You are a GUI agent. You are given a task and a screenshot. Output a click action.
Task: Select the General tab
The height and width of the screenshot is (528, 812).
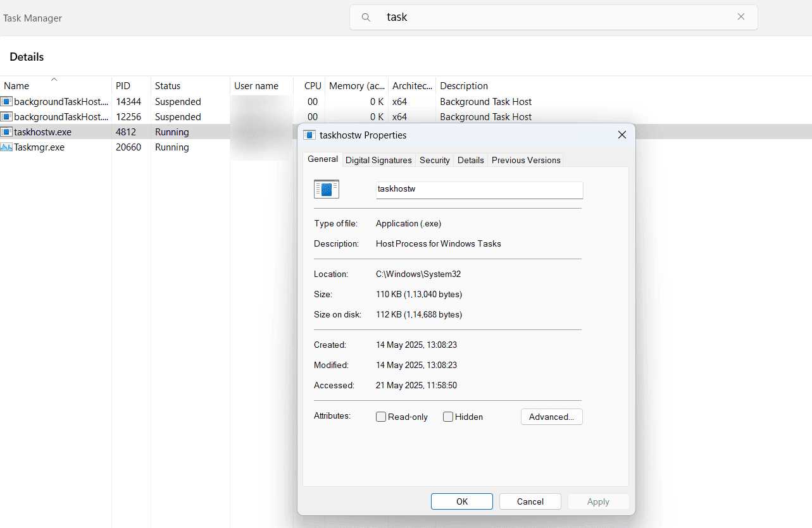coord(323,159)
